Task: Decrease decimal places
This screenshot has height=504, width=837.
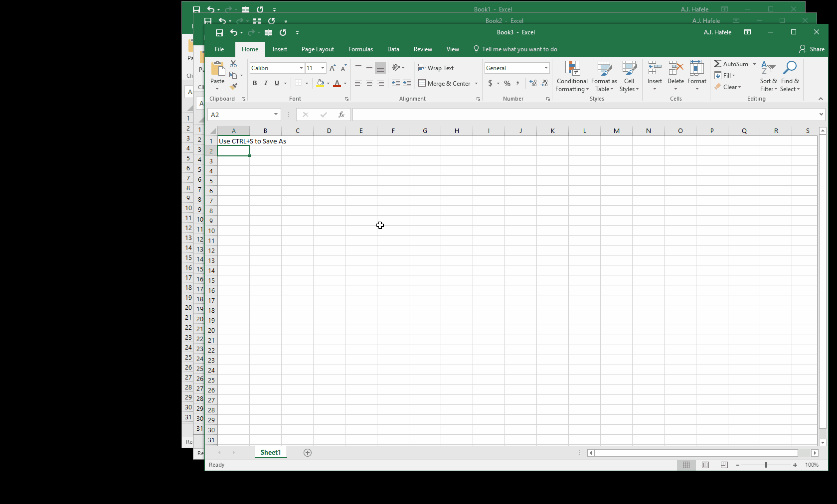Action: click(x=544, y=83)
